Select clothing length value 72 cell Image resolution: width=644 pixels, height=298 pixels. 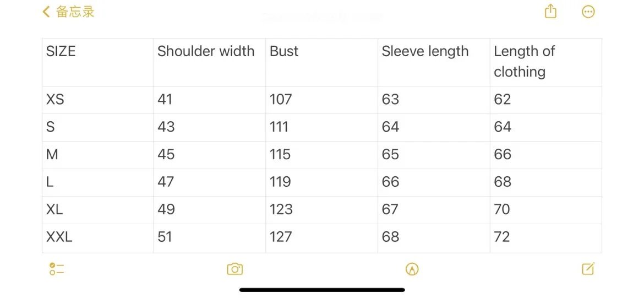(545, 237)
